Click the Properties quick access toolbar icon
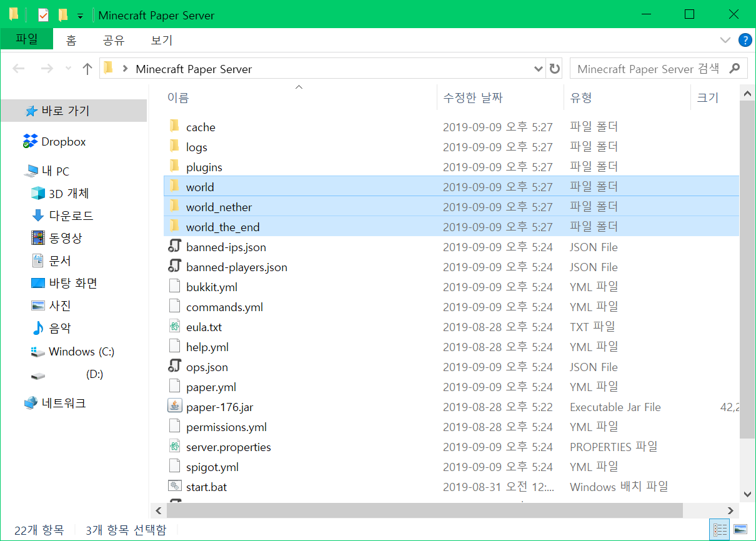756x541 pixels. (43, 15)
